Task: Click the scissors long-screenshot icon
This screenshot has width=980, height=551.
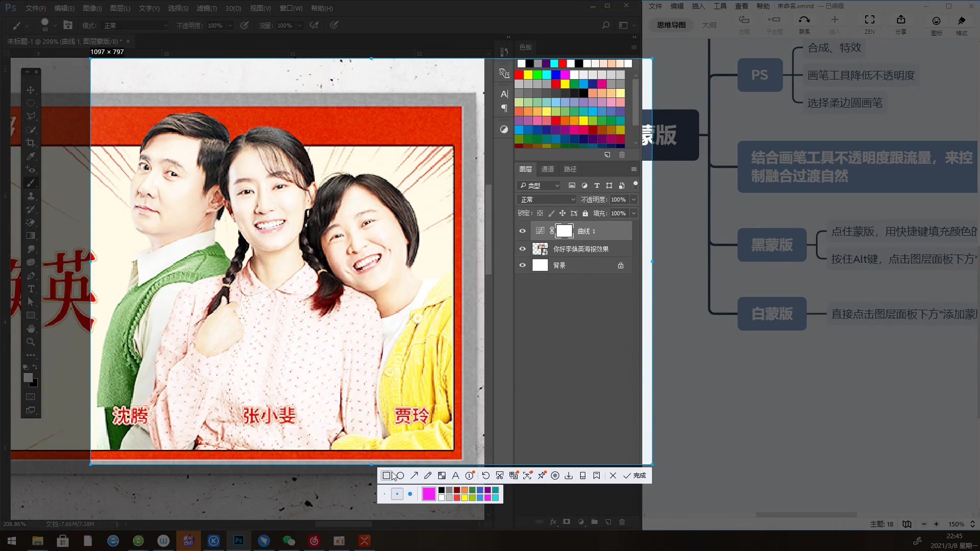Action: tap(500, 475)
